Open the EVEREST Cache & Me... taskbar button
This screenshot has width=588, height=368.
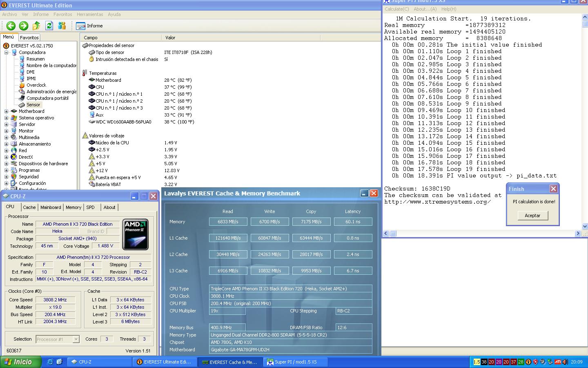[x=230, y=362]
